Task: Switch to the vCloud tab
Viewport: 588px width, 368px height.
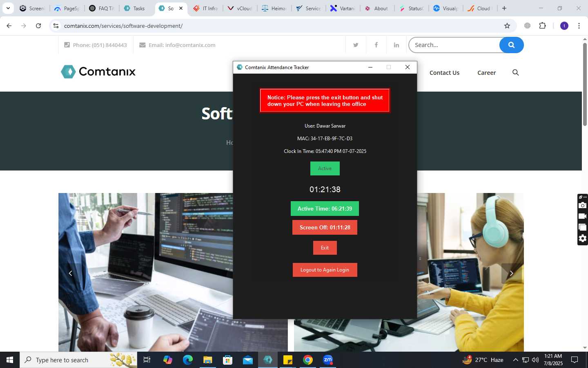Action: (241, 8)
